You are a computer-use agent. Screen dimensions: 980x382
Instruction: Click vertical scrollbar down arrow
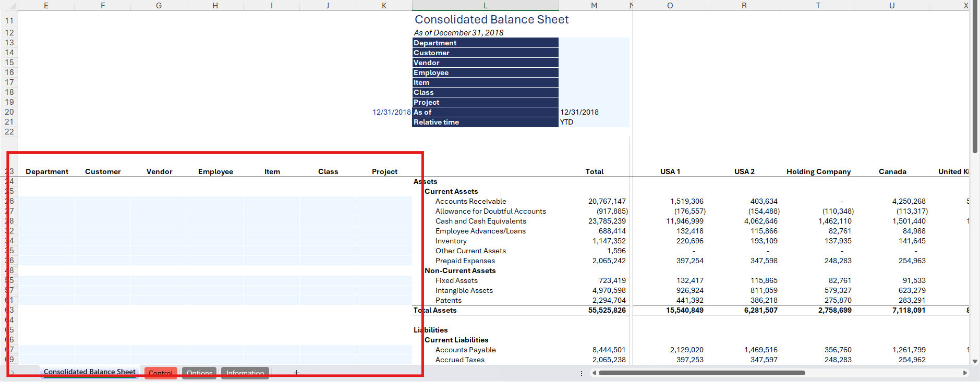coord(975,361)
